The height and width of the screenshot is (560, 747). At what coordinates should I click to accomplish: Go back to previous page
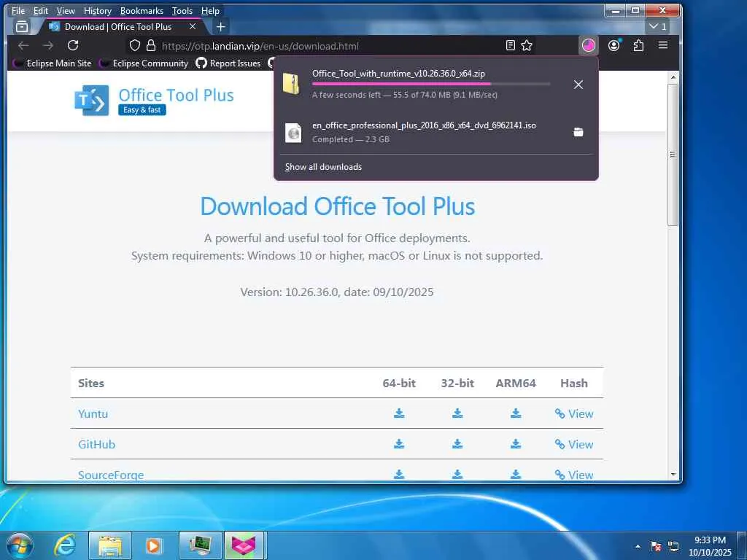[x=23, y=46]
